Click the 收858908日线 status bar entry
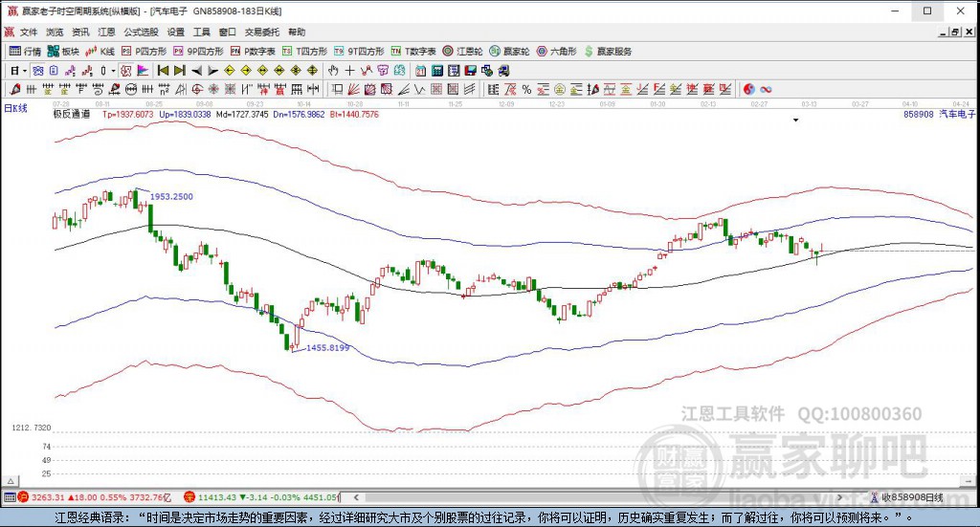Viewport: 980px width, 527px height. [x=906, y=497]
